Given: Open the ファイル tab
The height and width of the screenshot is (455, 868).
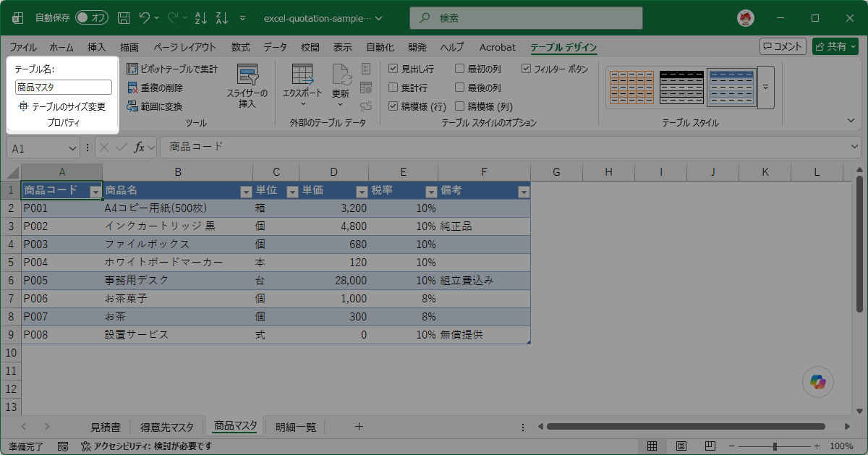Looking at the screenshot, I should (23, 47).
